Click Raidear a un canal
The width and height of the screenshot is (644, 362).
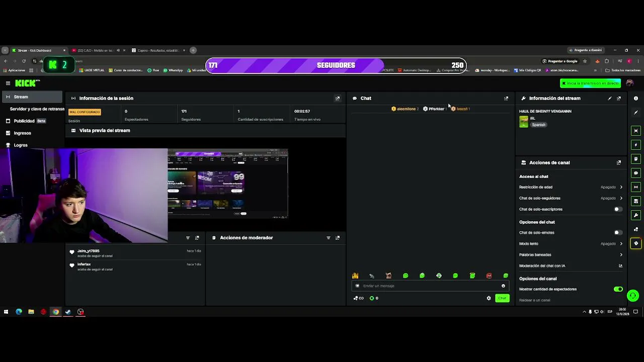tap(534, 300)
